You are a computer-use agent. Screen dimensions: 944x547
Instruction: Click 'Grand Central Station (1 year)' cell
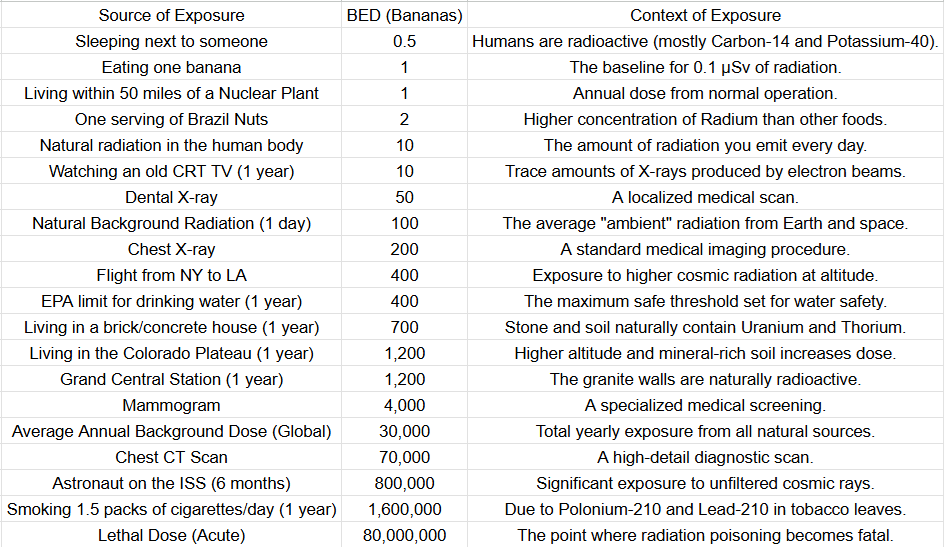(x=171, y=379)
